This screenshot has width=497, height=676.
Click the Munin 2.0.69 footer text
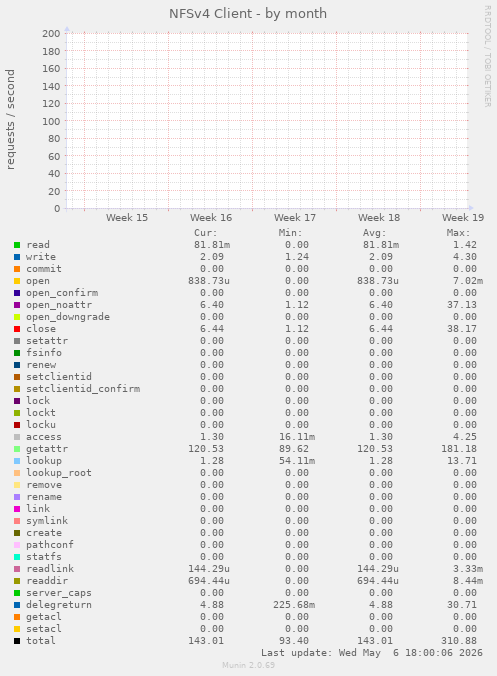pyautogui.click(x=248, y=665)
